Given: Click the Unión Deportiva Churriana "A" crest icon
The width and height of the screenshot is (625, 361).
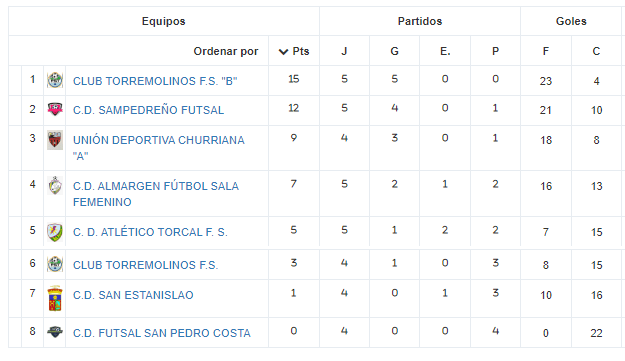Looking at the screenshot, I should coord(55,140).
